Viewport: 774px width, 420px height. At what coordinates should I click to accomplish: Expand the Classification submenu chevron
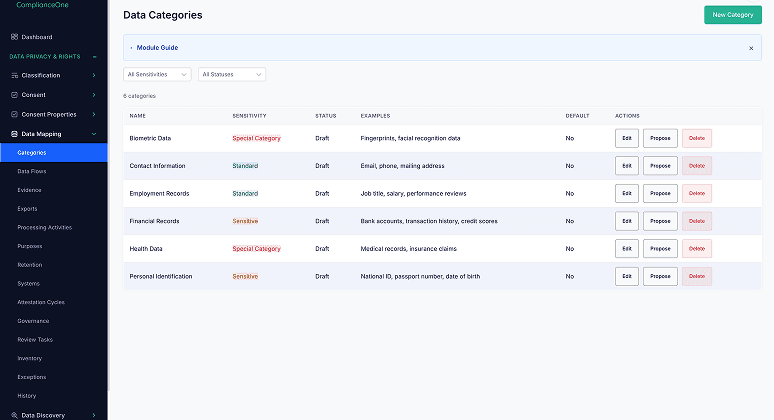coord(94,76)
